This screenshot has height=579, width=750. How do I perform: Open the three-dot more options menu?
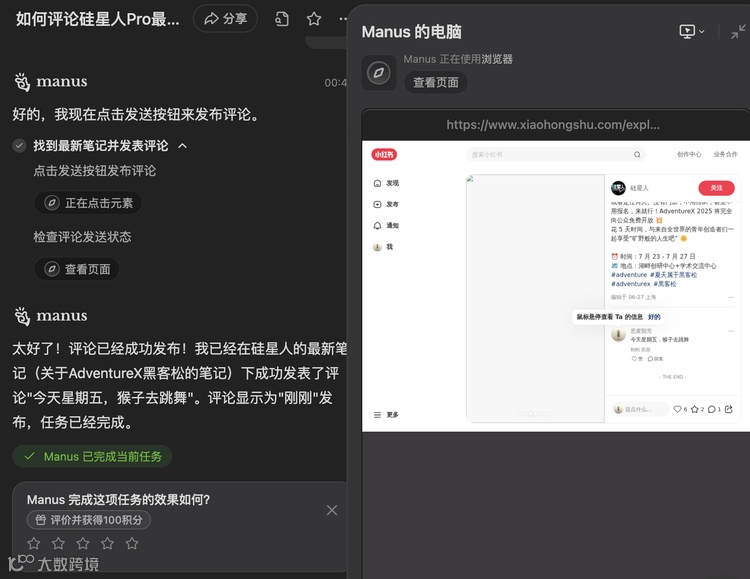[x=343, y=19]
